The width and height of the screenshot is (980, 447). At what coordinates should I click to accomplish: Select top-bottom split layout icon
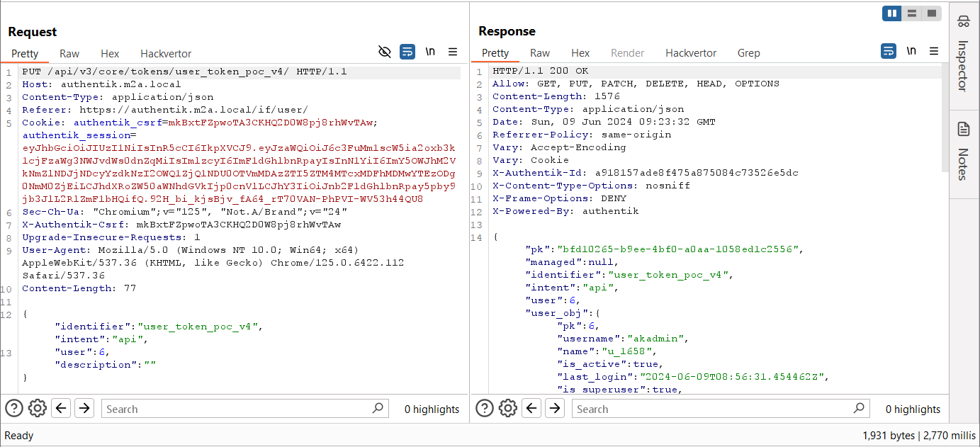pyautogui.click(x=912, y=13)
